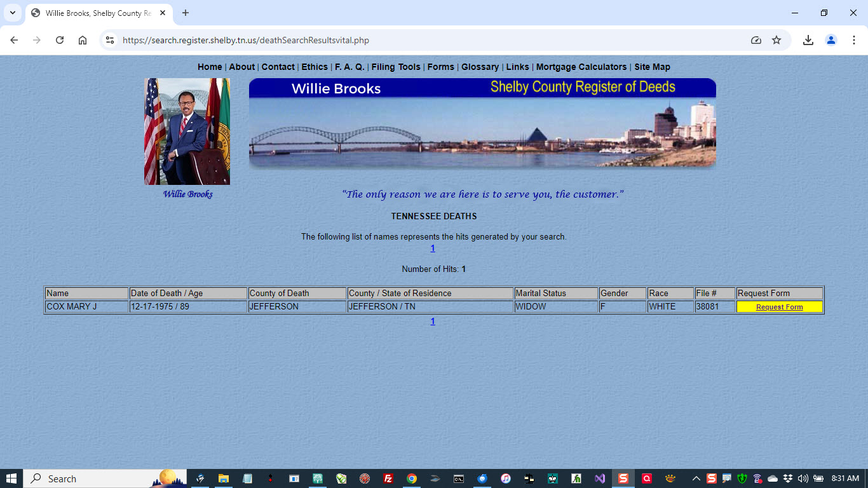
Task: Close the Willie Brooks browser tab
Action: [163, 13]
